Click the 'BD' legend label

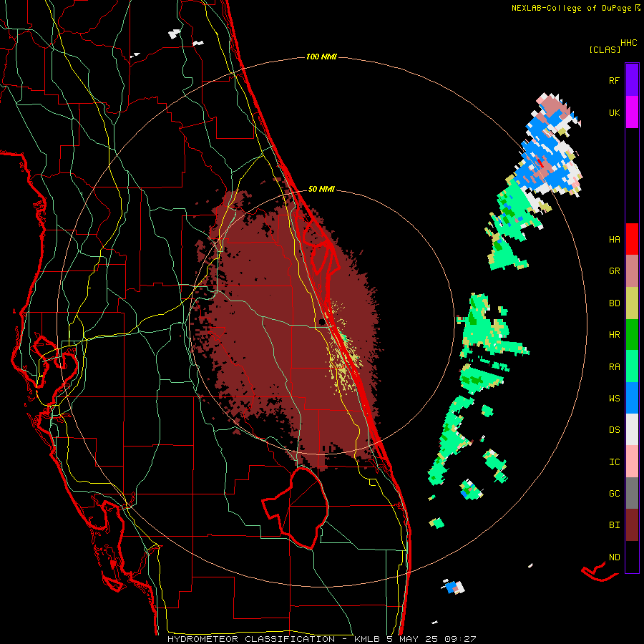pyautogui.click(x=614, y=303)
